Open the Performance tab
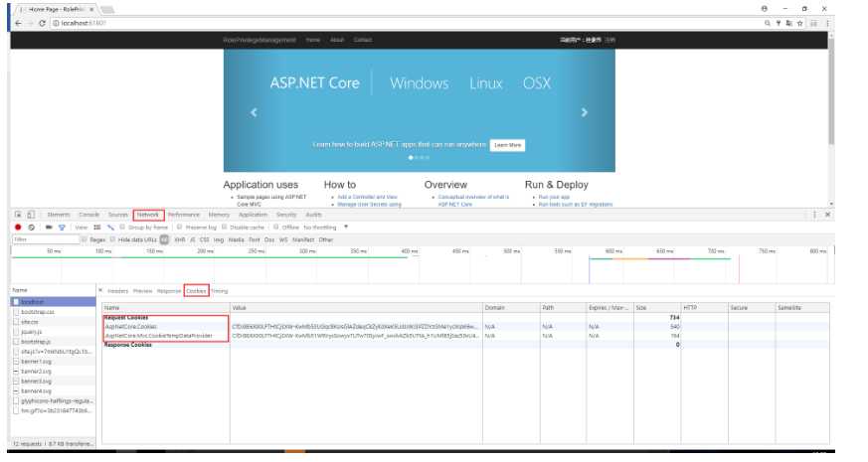This screenshot has height=462, width=868. pos(184,215)
